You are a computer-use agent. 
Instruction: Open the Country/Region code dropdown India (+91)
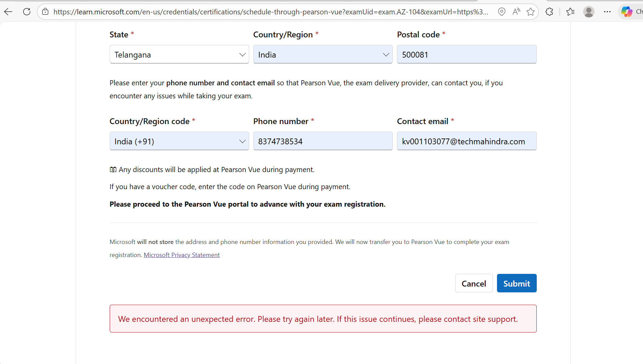pyautogui.click(x=179, y=141)
